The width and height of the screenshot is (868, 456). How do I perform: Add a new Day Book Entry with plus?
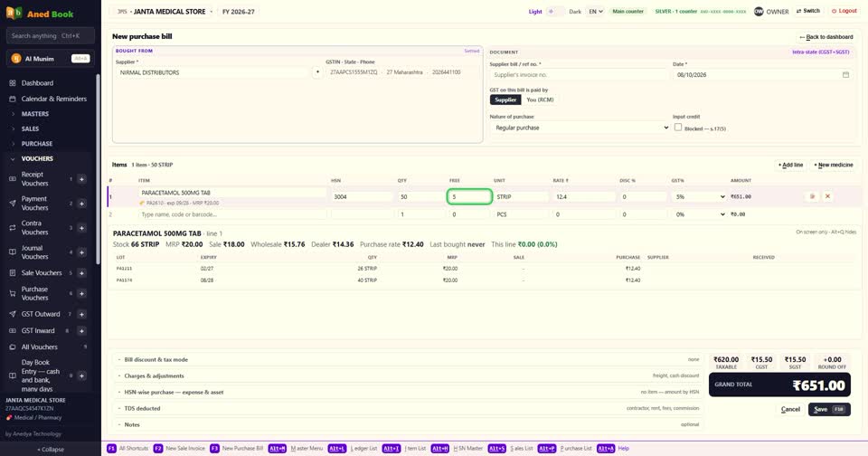81,375
